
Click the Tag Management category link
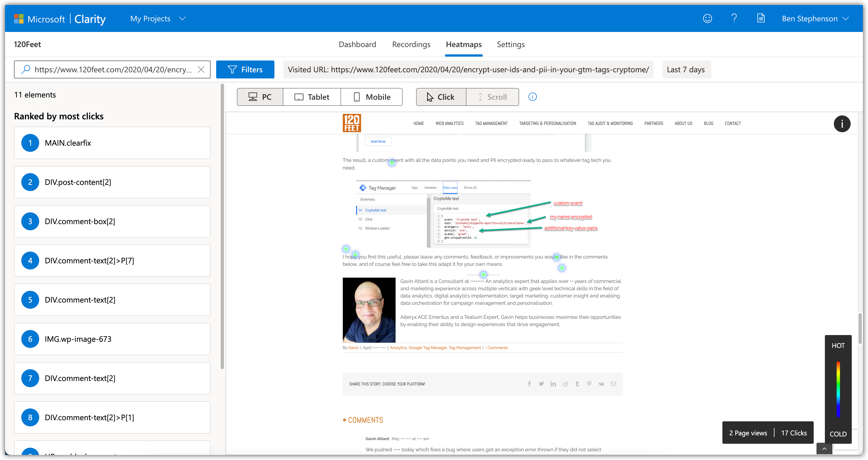click(x=464, y=348)
